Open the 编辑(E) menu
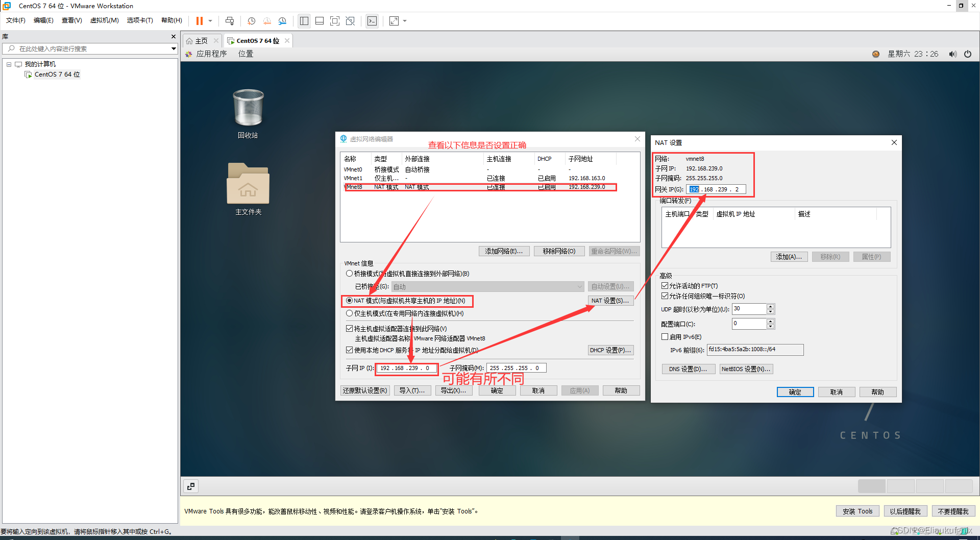 43,20
